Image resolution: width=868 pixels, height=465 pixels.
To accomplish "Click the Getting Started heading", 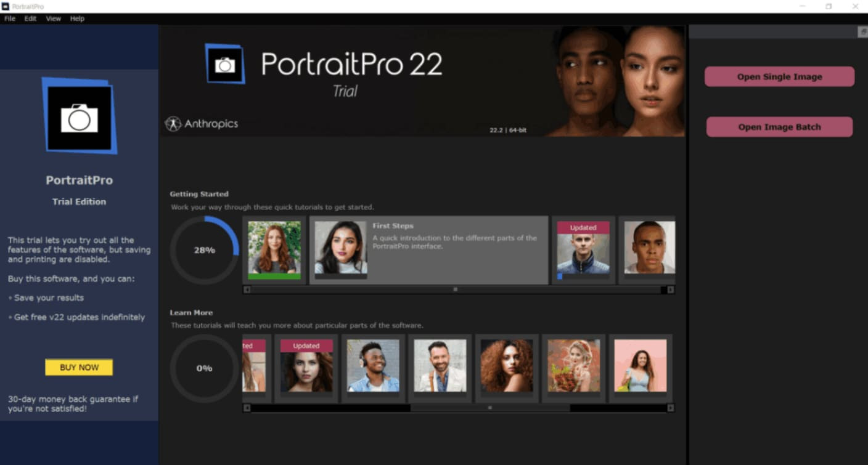I will coord(199,194).
